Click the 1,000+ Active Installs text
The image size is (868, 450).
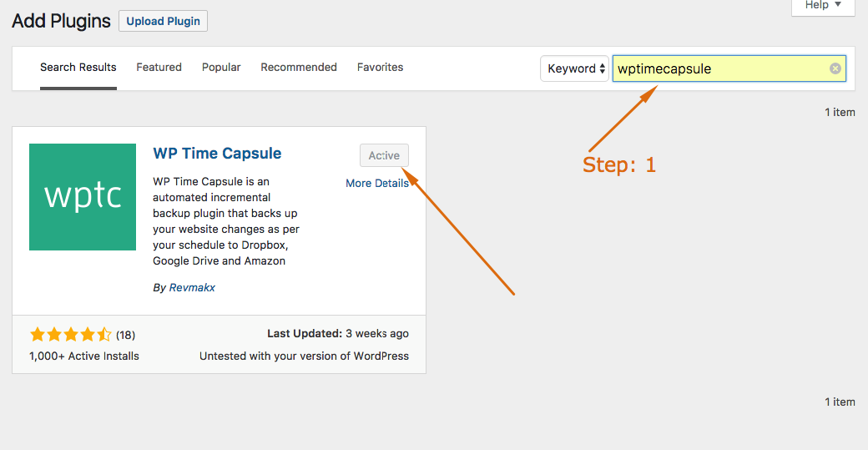pos(84,356)
